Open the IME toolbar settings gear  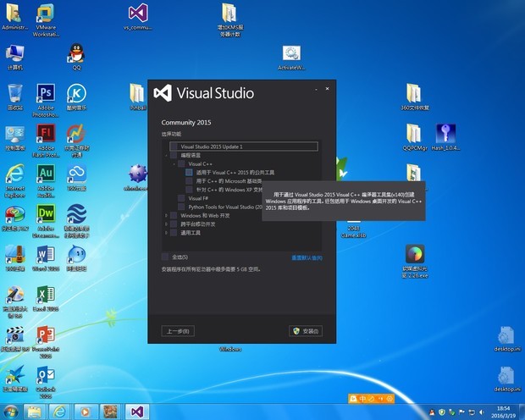click(x=390, y=399)
